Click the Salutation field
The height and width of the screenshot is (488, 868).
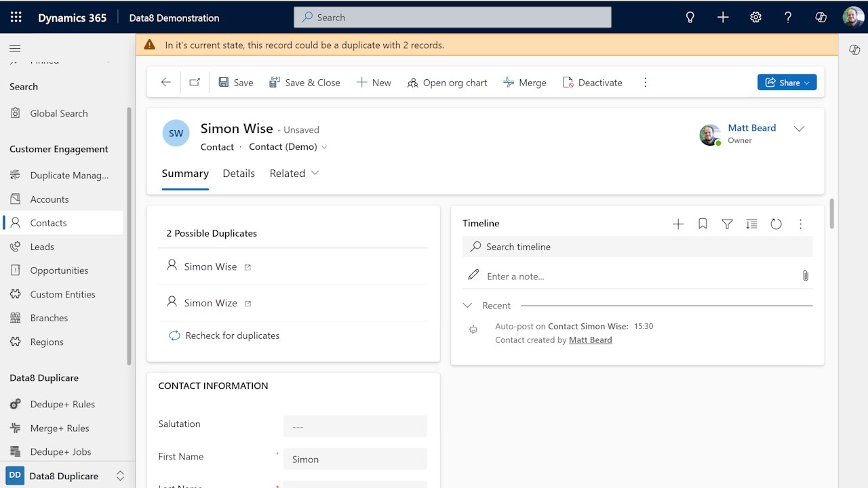[355, 426]
